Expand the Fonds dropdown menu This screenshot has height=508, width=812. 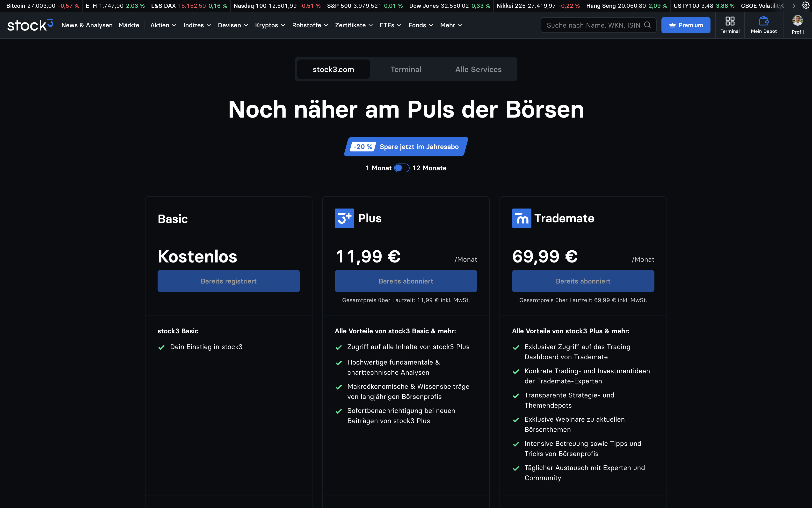[421, 25]
